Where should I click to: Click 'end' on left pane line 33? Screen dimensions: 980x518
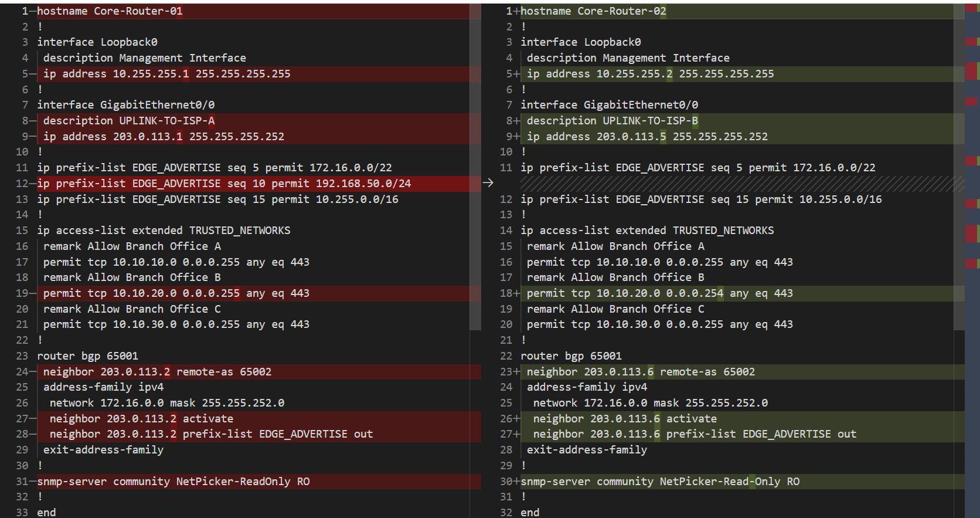46,513
